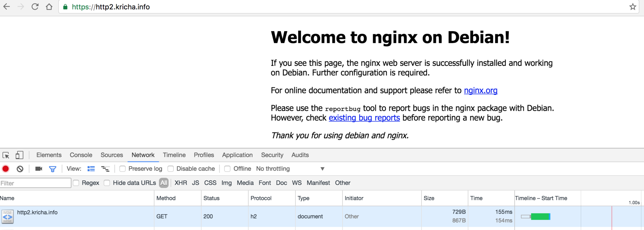Viewport: 644px width, 230px height.
Task: Bookmark this page with the star icon
Action: pyautogui.click(x=633, y=7)
